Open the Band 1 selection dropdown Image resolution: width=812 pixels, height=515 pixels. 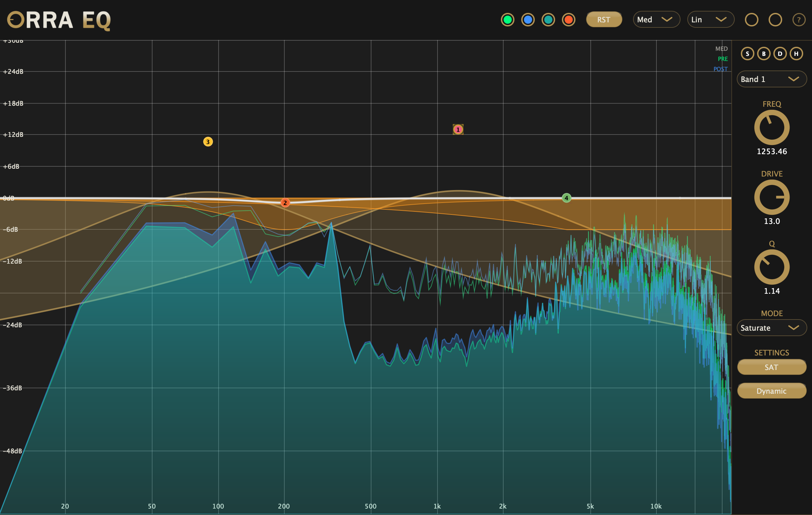[772, 79]
